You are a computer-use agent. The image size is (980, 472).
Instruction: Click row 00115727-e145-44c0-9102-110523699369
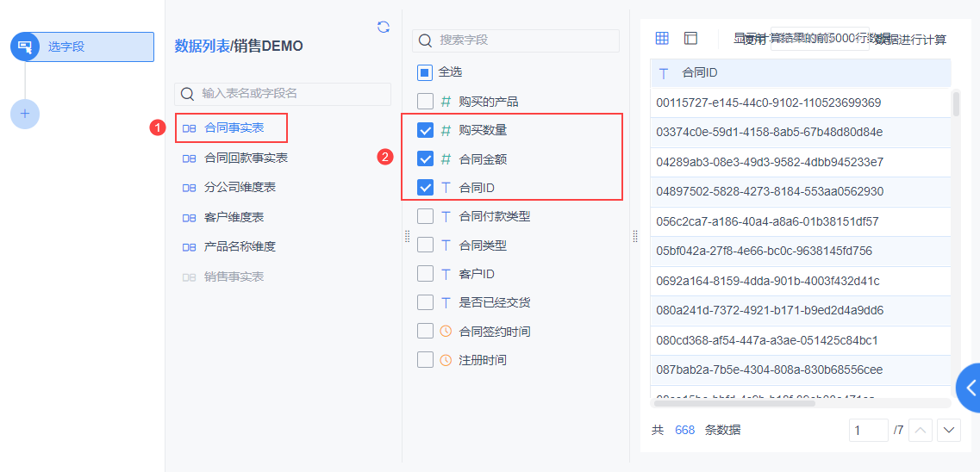point(801,103)
